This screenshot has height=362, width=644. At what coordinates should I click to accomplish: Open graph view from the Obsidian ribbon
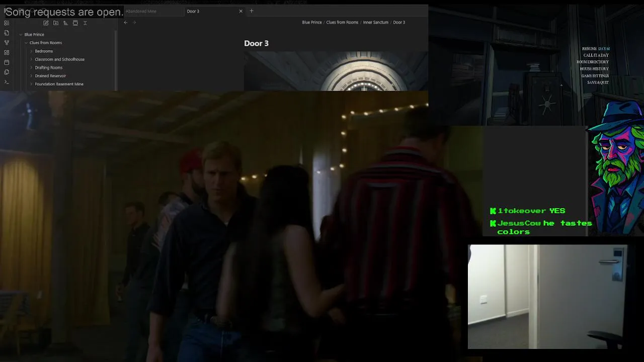7,43
